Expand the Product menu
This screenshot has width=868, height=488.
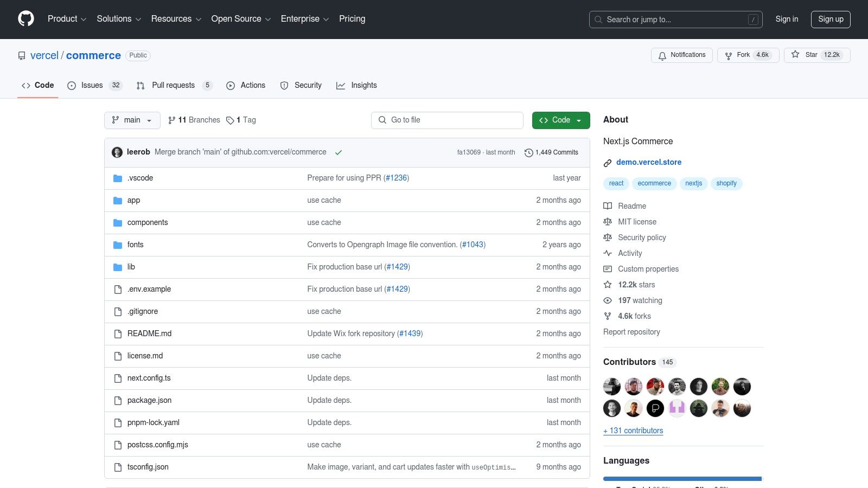[x=67, y=19]
